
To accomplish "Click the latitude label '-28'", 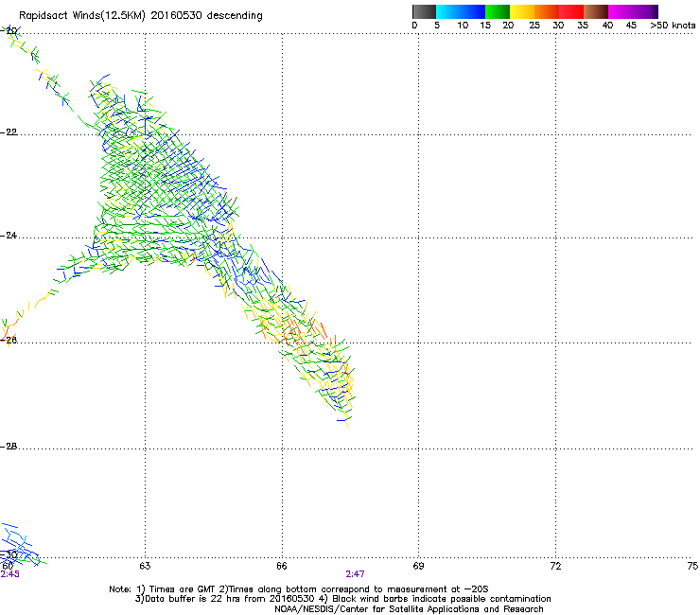I will coord(9,447).
